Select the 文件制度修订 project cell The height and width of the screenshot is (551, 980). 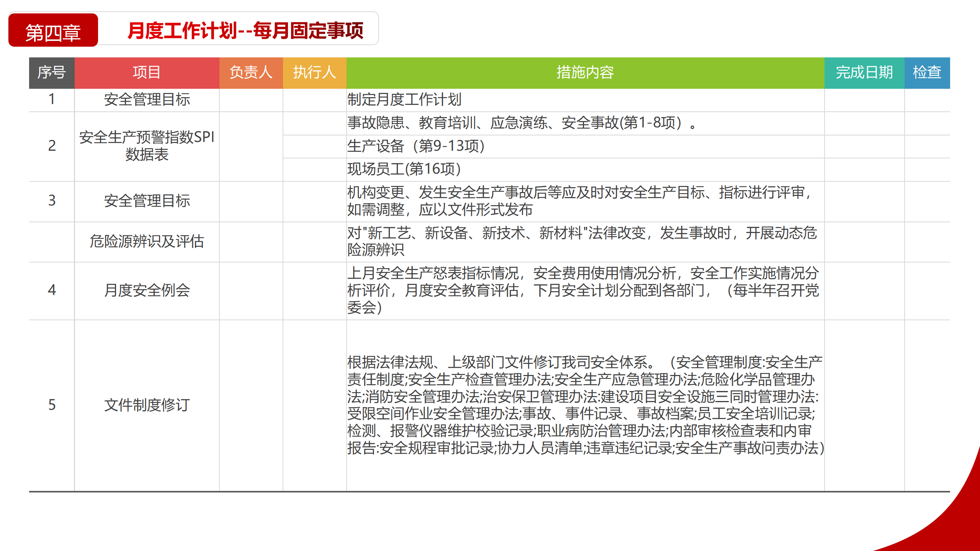pyautogui.click(x=147, y=405)
